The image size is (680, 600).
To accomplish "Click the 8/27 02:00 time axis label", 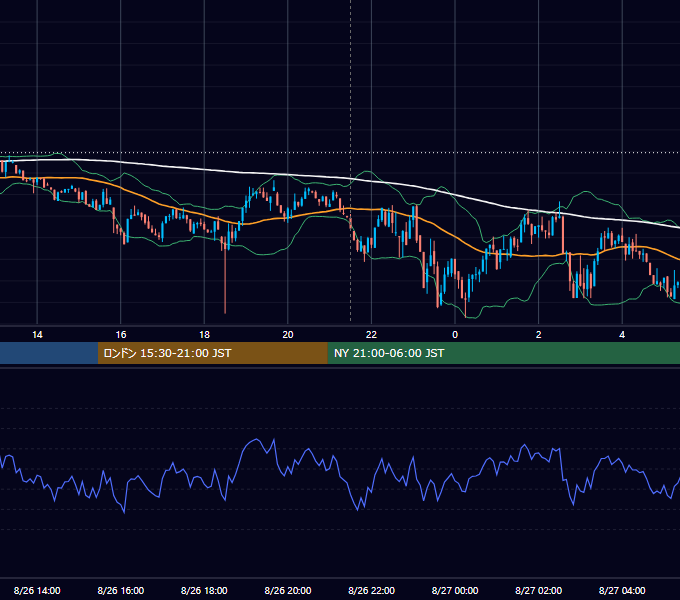I will pos(538,590).
